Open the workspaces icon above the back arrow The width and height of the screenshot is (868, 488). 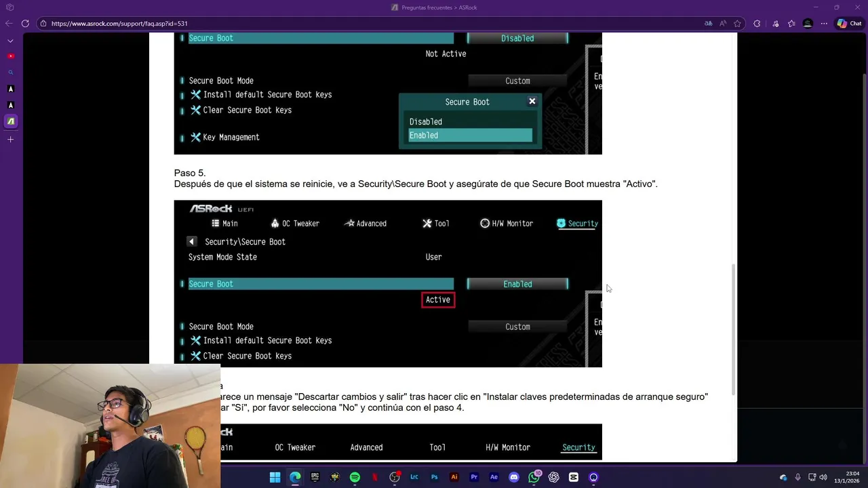(10, 7)
